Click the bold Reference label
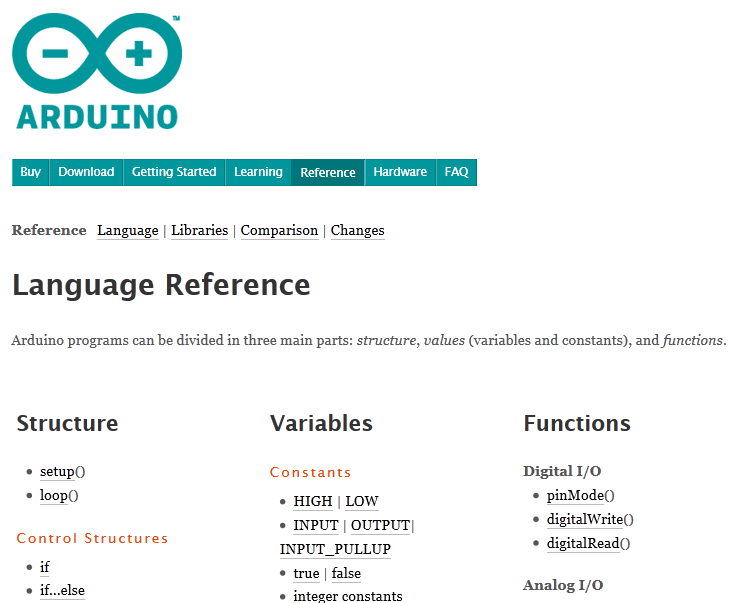The image size is (734, 603). tap(49, 230)
